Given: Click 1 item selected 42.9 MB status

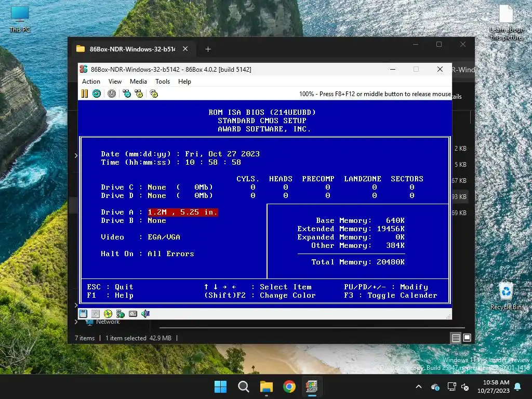Looking at the screenshot, I should click(138, 338).
